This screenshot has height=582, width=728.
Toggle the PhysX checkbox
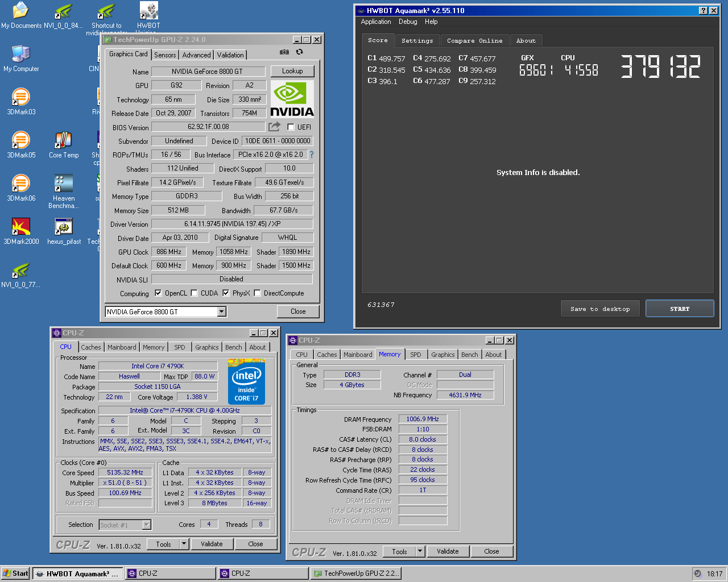click(x=226, y=293)
